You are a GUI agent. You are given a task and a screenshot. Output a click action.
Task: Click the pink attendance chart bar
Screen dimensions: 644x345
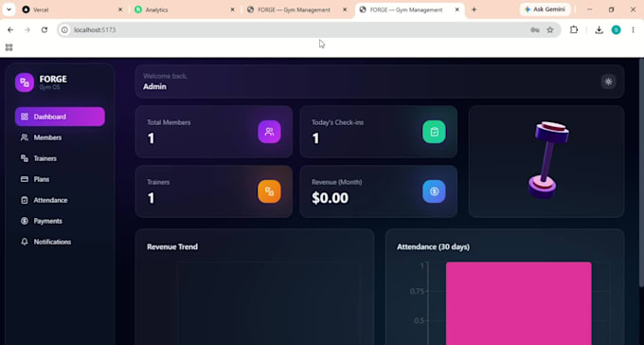(x=519, y=303)
